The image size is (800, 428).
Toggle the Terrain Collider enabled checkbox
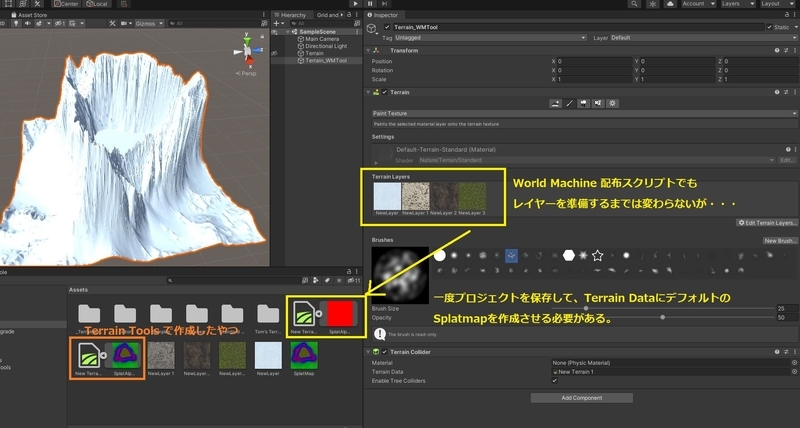coord(385,352)
